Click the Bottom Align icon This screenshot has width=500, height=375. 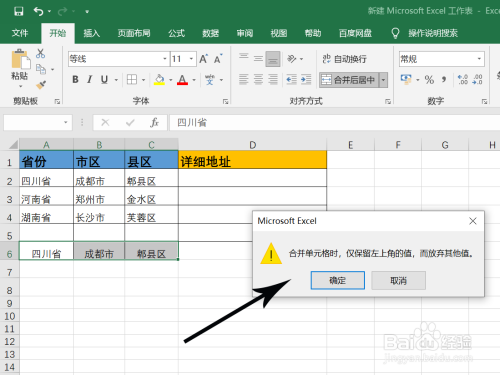click(x=273, y=59)
